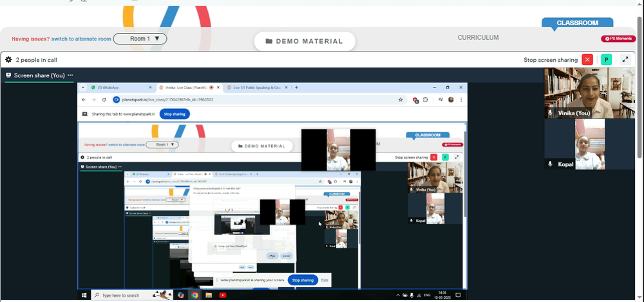The image size is (644, 302).
Task: Click the mic icon beside largest Vinika (You) label
Action: click(551, 113)
